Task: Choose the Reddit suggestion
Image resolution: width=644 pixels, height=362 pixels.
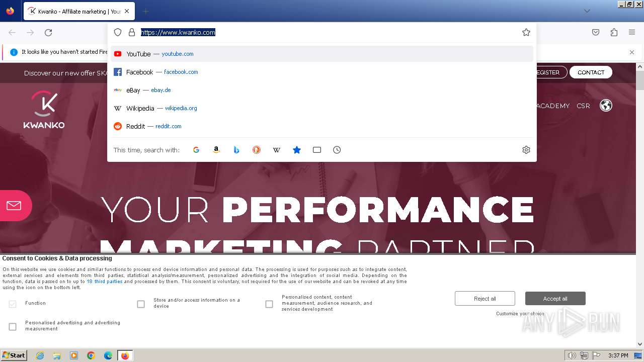Action: (322, 126)
